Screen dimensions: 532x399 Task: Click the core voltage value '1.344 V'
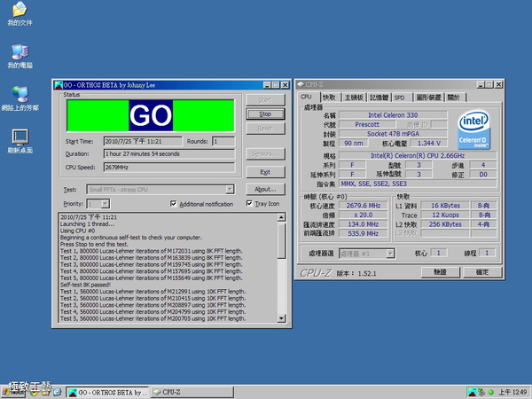[x=429, y=143]
